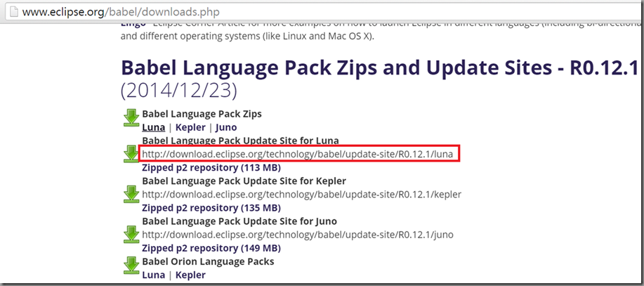Download the Zipped p2 repository (135 MB)

point(211,208)
